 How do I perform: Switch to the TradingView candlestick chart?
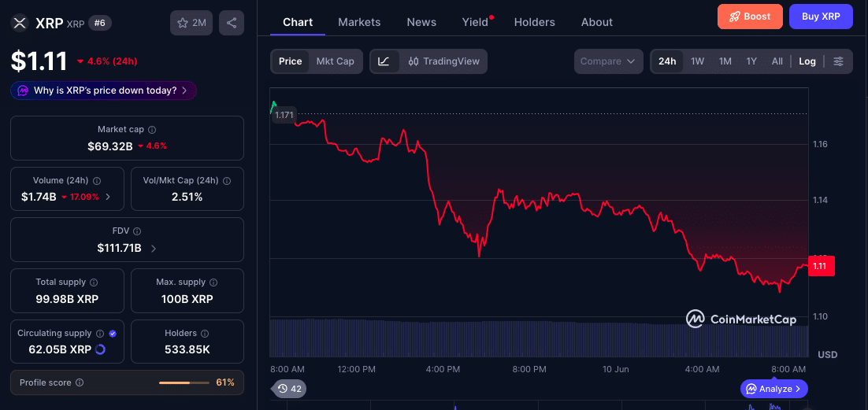(443, 61)
